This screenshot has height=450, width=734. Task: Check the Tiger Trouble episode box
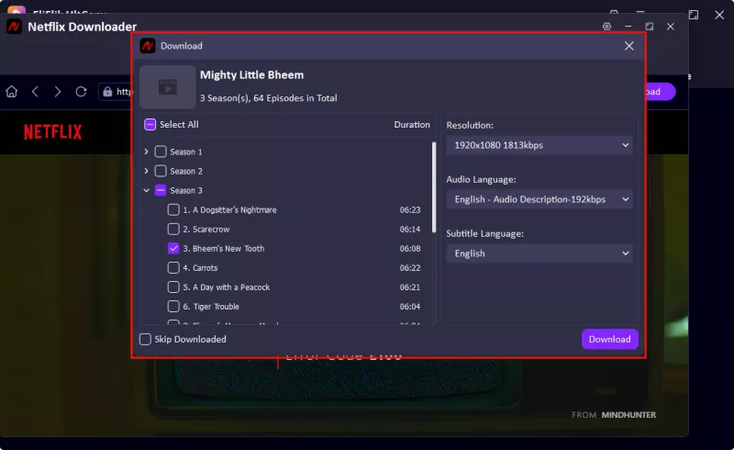[173, 307]
